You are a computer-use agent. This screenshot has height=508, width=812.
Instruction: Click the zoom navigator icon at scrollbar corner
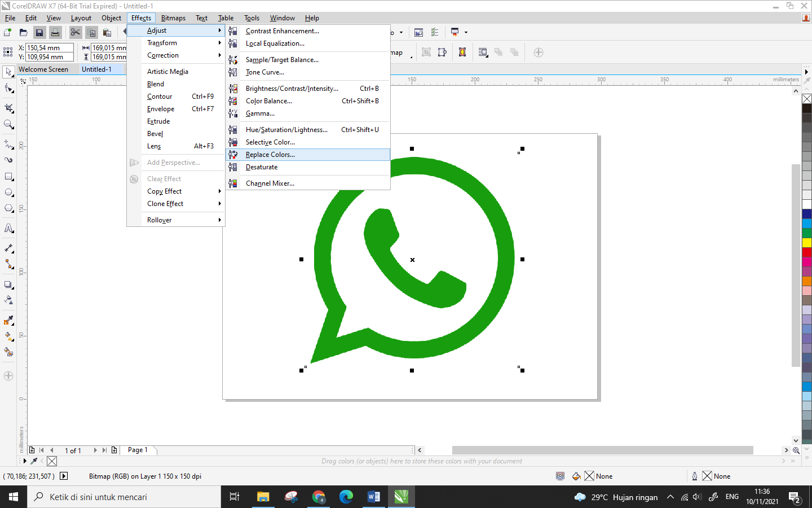click(x=796, y=450)
